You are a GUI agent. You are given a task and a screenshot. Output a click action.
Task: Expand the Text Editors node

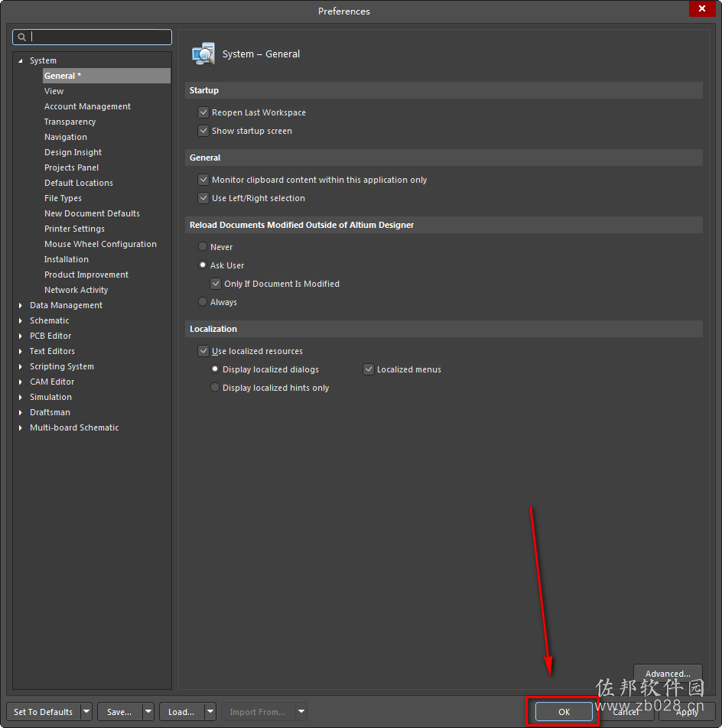click(21, 352)
